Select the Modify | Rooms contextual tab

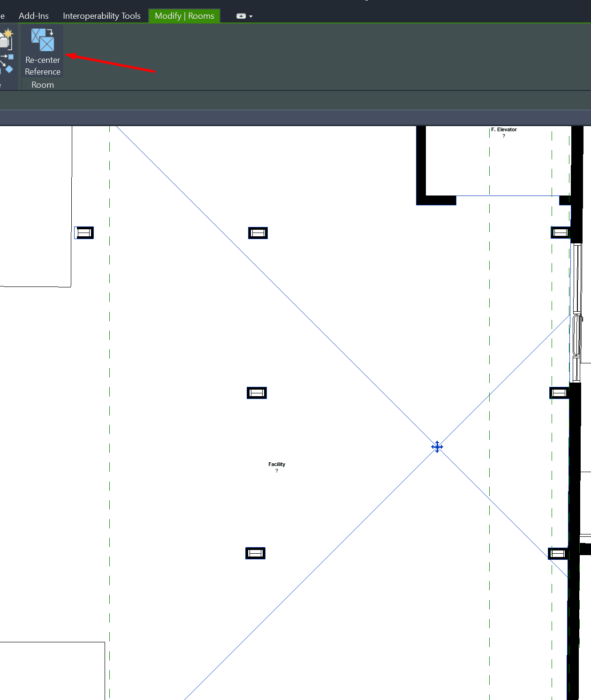(184, 16)
